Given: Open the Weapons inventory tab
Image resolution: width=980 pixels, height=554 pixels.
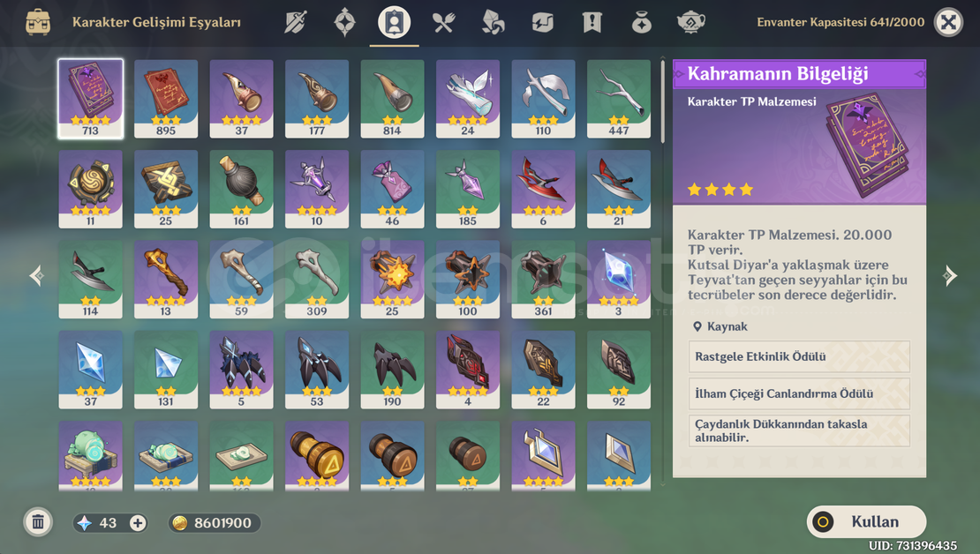Looking at the screenshot, I should (295, 22).
